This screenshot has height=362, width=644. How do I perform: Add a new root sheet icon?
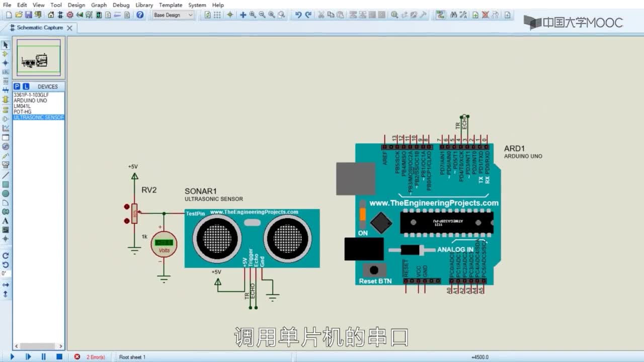475,15
